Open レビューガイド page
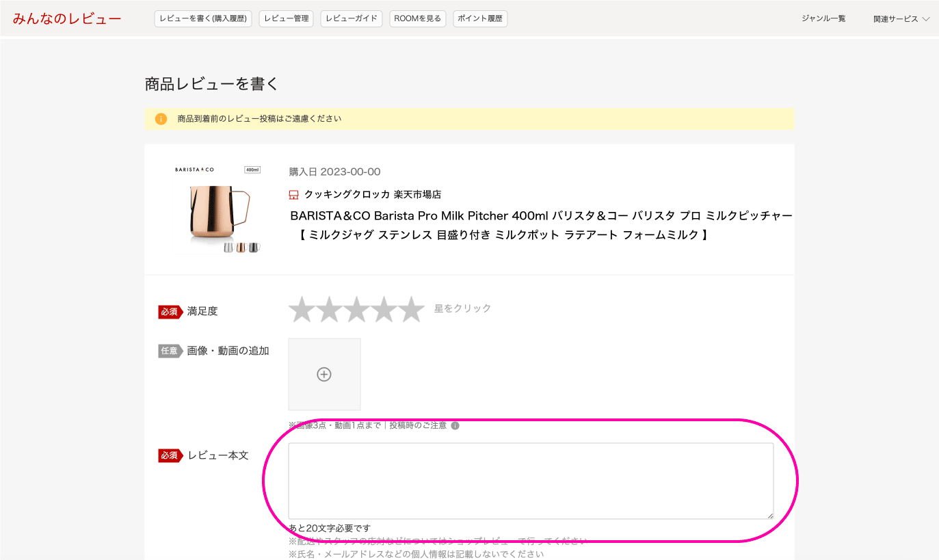Viewport: 939px width, 560px height. coord(352,18)
